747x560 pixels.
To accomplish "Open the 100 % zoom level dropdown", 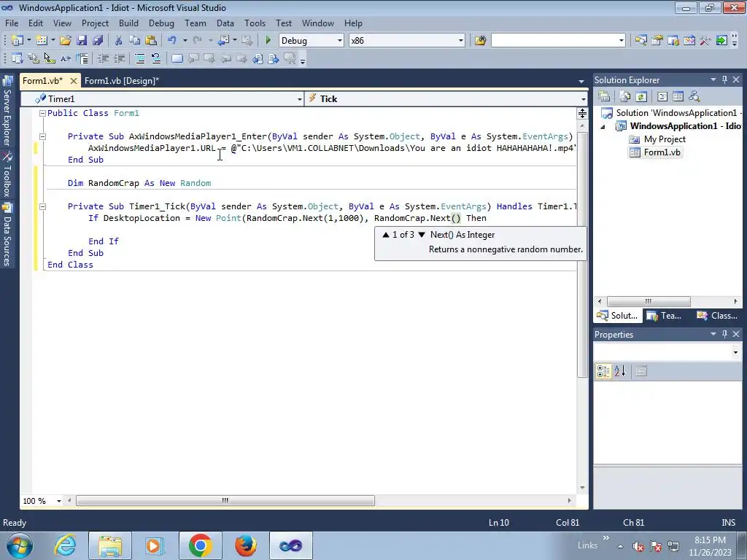I will (x=59, y=501).
